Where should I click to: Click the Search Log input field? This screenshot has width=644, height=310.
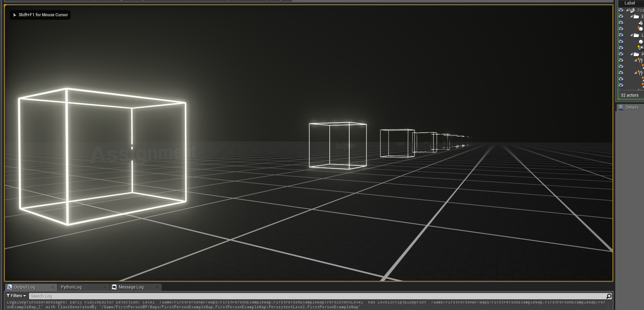click(x=312, y=296)
